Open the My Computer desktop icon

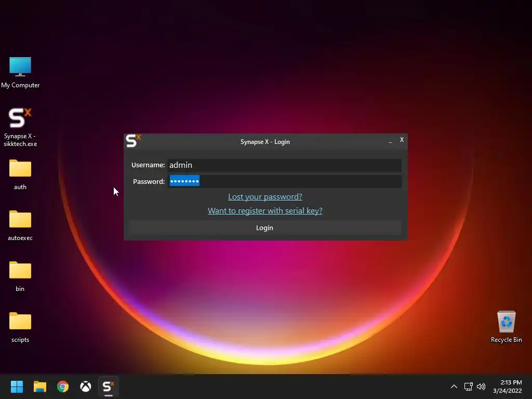tap(20, 73)
